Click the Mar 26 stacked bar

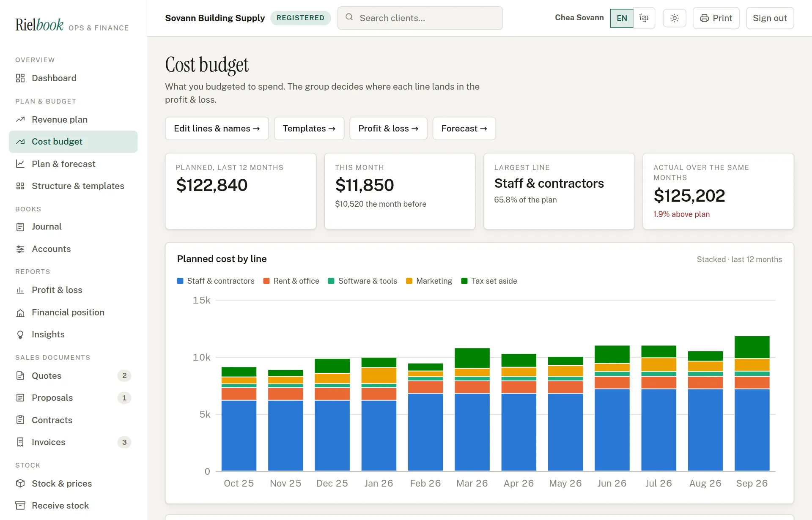click(472, 409)
